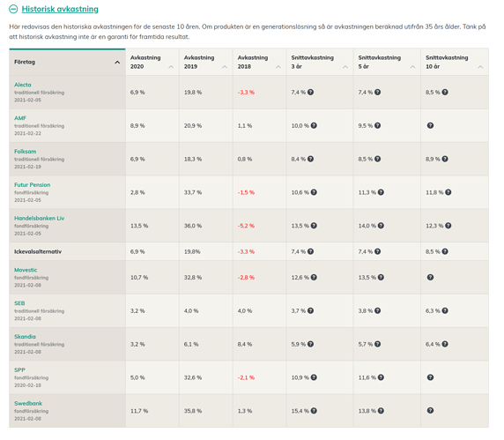
Task: Show info for Folksam 10 år 8,9 %
Action: [x=445, y=159]
